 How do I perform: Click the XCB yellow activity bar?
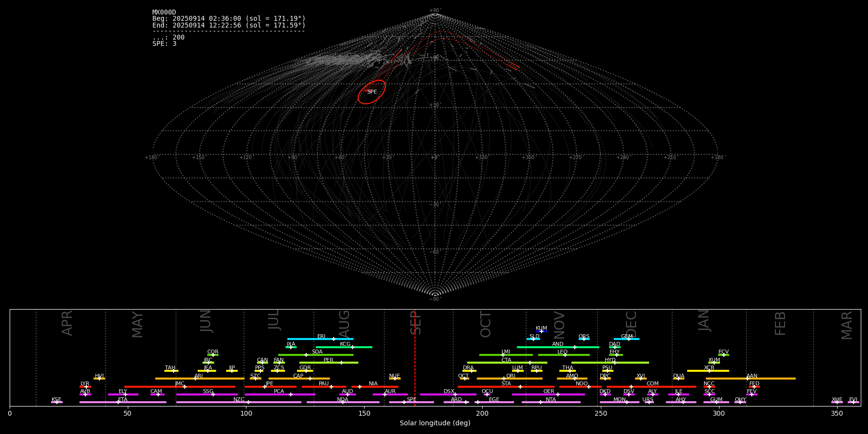tap(708, 371)
